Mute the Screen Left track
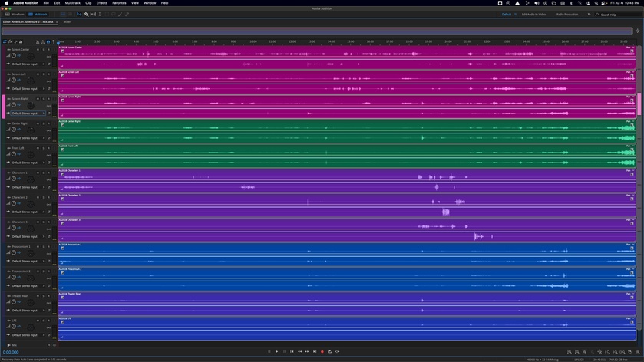This screenshot has width=644, height=362. pos(38,74)
